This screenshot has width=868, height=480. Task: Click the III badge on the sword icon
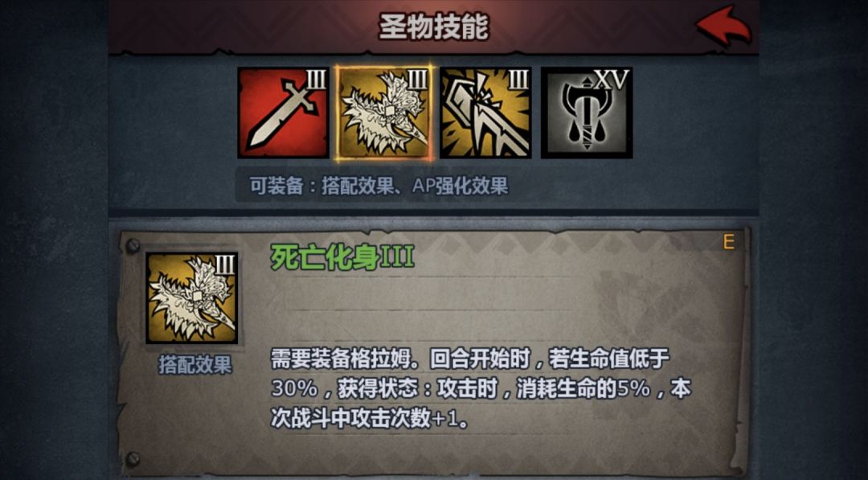click(316, 80)
